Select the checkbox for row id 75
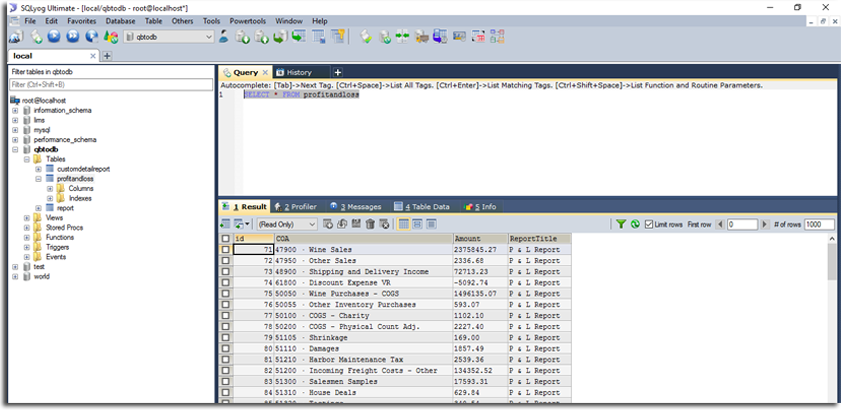Screen dimensions: 848x411 (x=225, y=295)
